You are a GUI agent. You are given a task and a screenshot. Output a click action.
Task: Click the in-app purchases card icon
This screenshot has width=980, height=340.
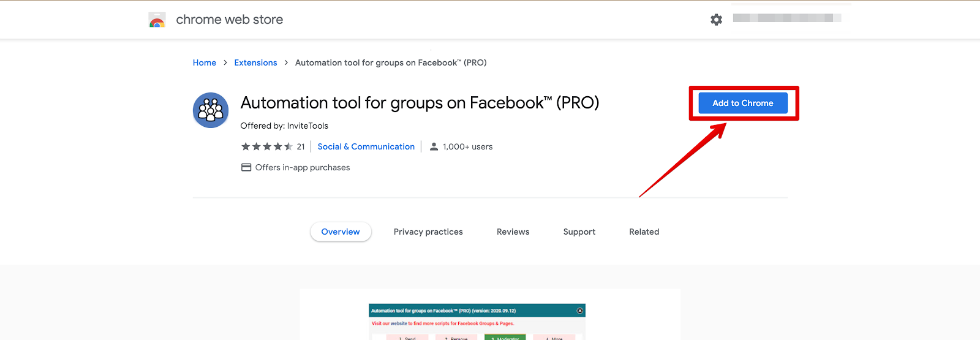(x=246, y=167)
